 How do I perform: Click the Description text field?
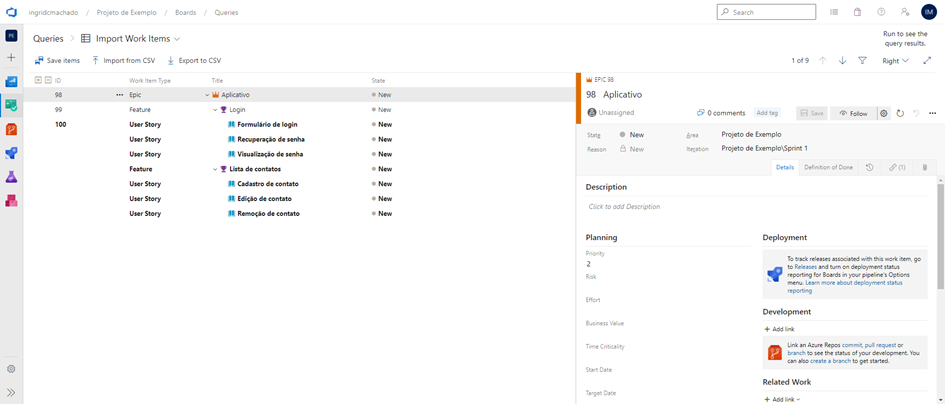[660, 207]
